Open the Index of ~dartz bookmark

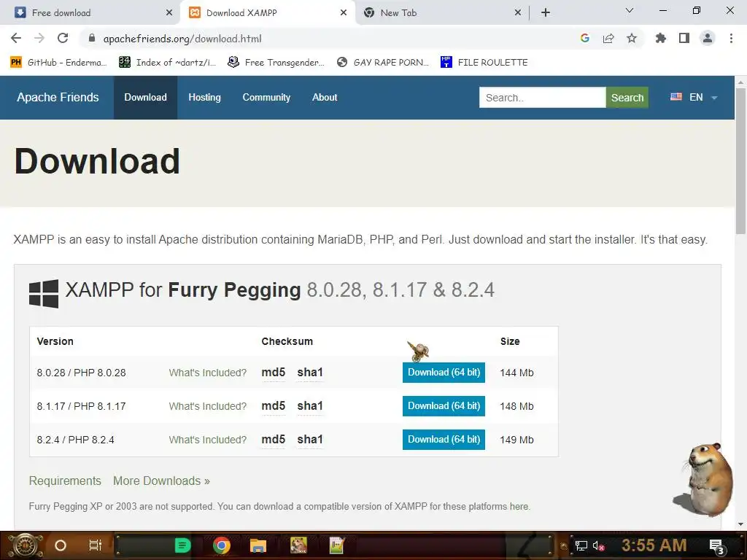pyautogui.click(x=167, y=63)
